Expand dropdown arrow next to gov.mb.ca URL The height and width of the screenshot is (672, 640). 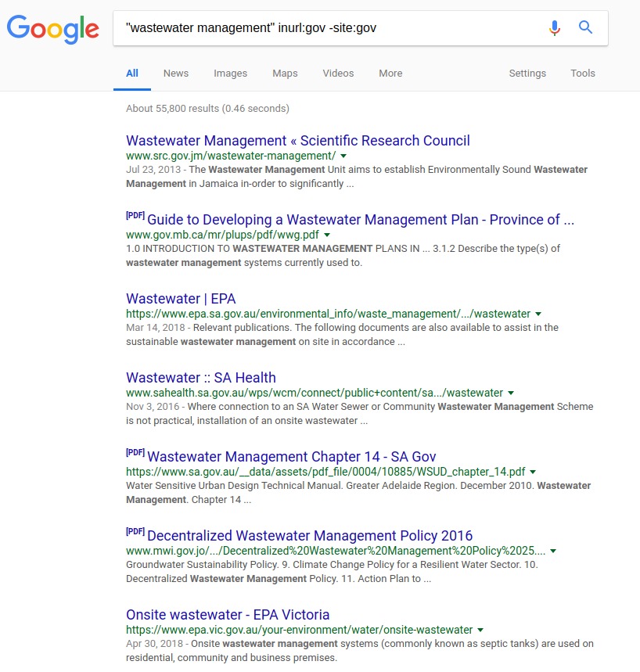(x=327, y=235)
